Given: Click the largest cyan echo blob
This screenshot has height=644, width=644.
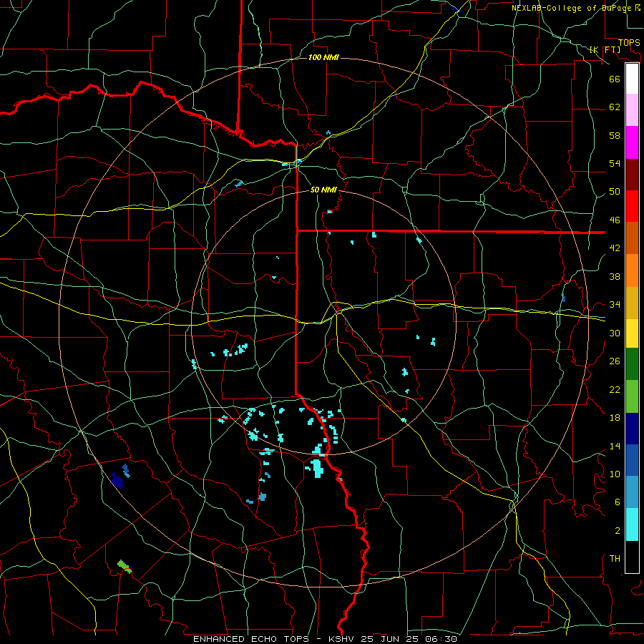Looking at the screenshot, I should pos(317,469).
